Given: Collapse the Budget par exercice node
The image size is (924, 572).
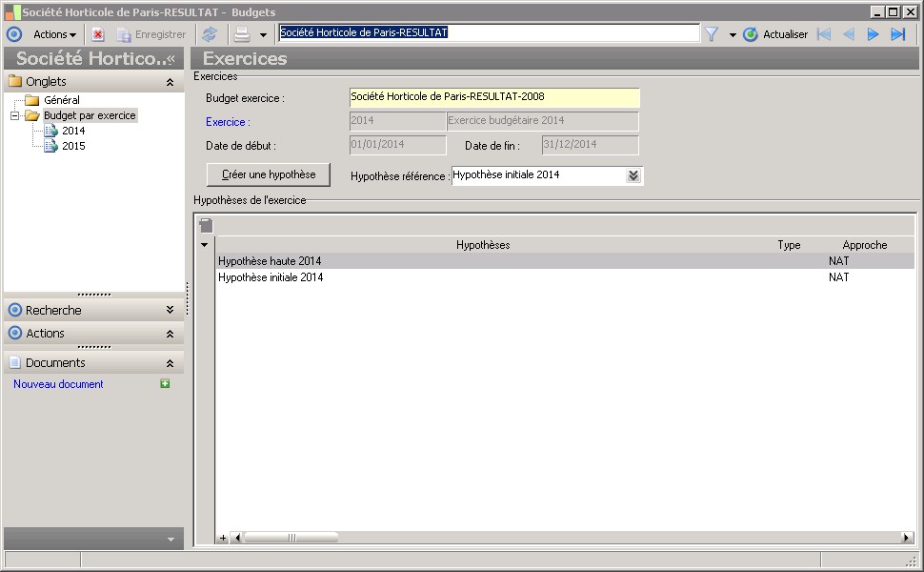Looking at the screenshot, I should click(x=14, y=115).
